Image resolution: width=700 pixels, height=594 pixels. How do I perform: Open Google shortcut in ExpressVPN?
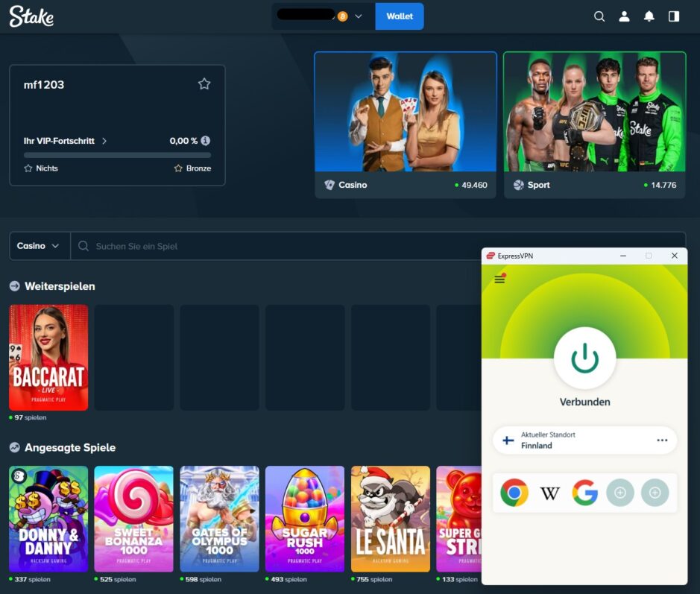pyautogui.click(x=584, y=493)
